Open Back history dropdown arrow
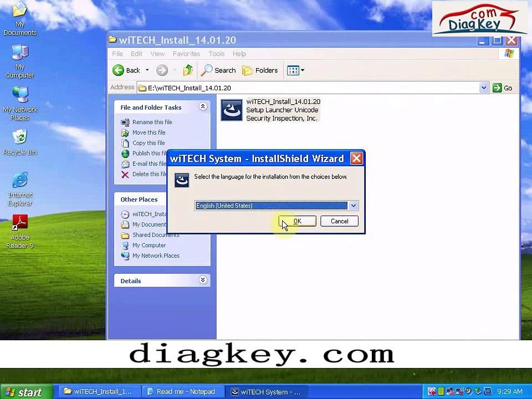532x399 pixels. [147, 70]
